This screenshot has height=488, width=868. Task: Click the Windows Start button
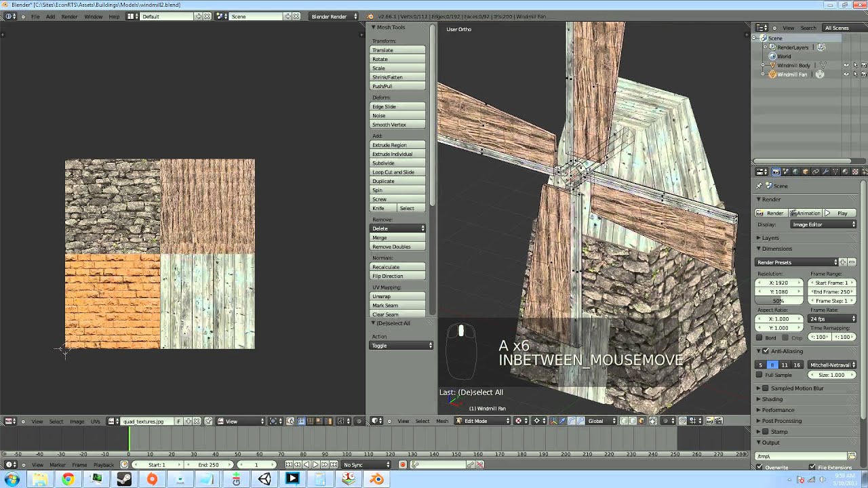click(x=12, y=479)
